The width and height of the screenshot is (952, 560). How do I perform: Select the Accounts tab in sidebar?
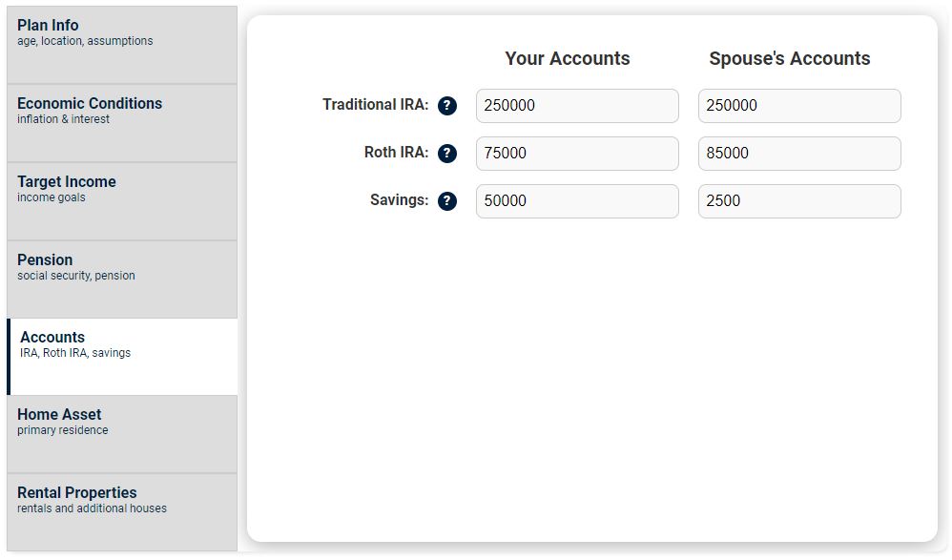pos(122,357)
